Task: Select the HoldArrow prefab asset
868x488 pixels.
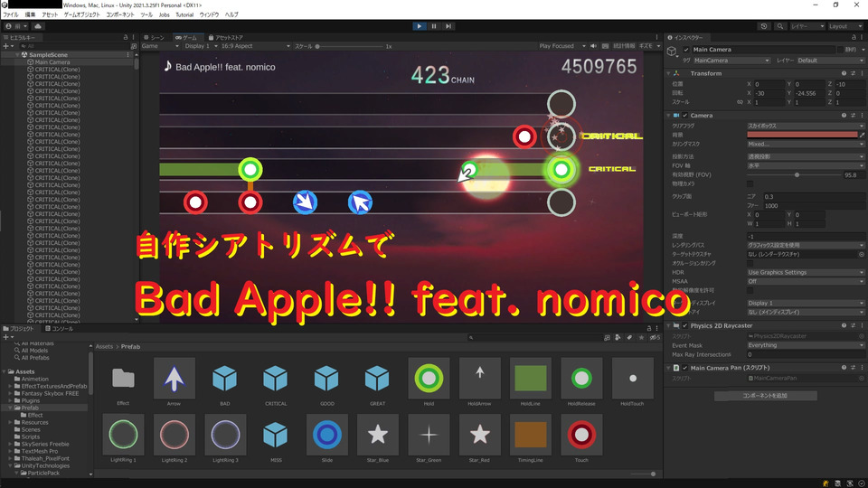Action: (x=479, y=381)
